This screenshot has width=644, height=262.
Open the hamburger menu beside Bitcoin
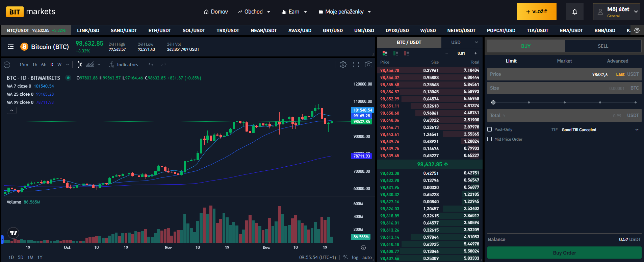(11, 47)
